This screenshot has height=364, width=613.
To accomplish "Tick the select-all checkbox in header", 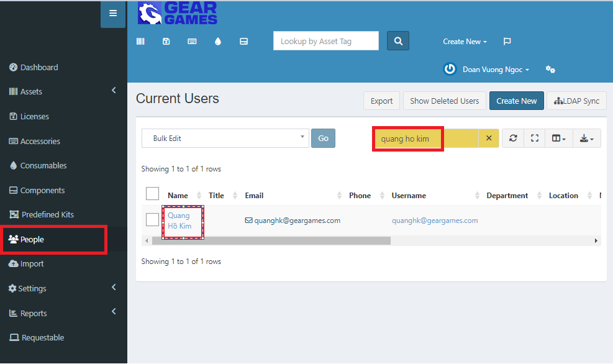I will pos(152,194).
